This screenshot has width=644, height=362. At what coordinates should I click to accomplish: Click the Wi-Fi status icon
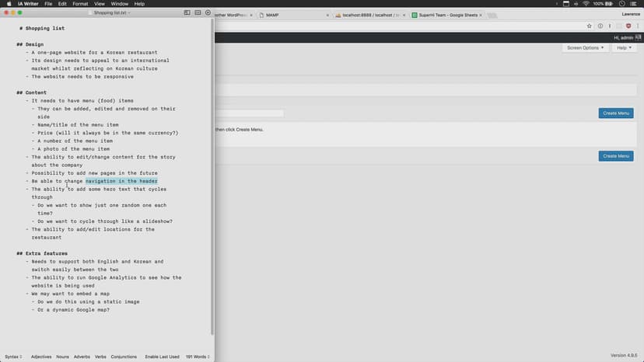coord(585,4)
